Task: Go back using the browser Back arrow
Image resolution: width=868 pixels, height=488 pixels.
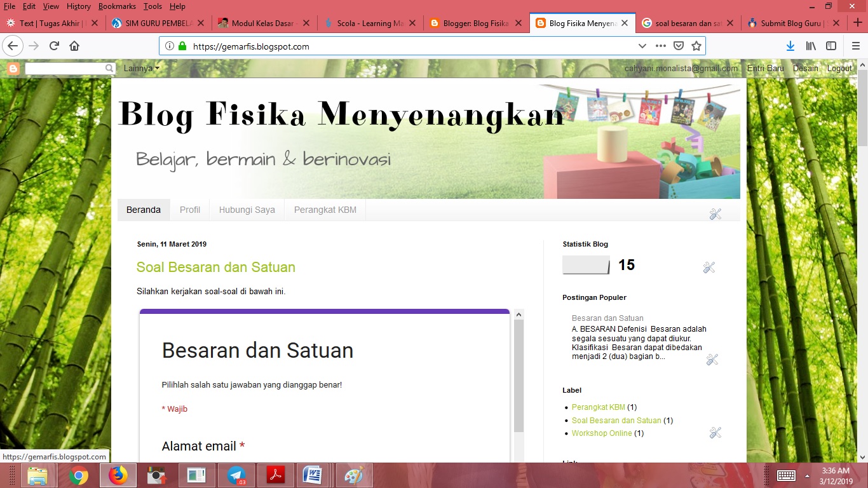Action: tap(13, 46)
